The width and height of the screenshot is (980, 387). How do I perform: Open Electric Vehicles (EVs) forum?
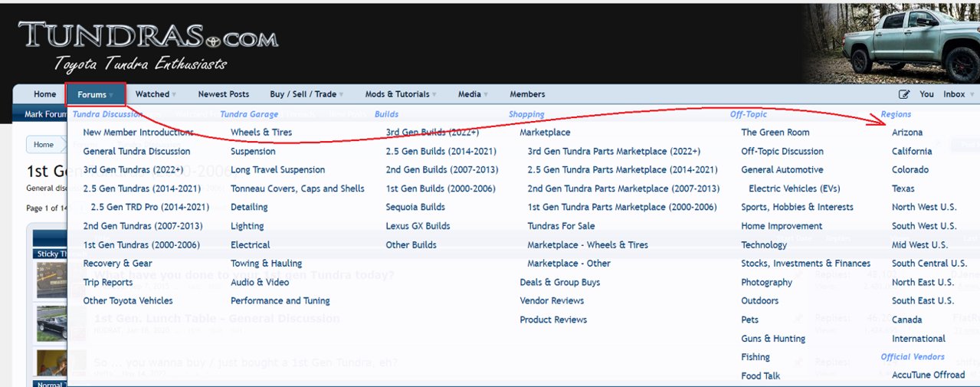click(796, 189)
